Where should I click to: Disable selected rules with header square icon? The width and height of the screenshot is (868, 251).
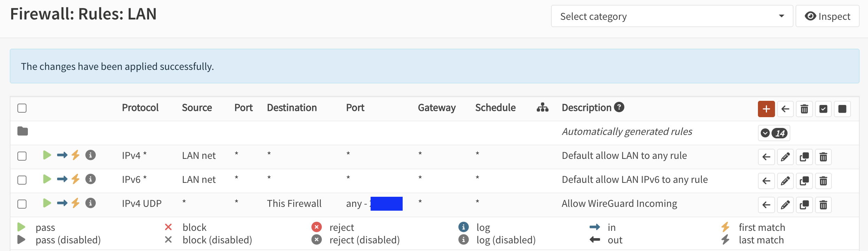point(842,109)
